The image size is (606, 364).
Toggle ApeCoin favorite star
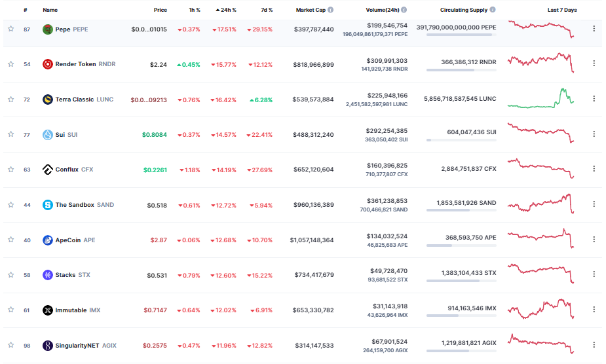tap(11, 240)
